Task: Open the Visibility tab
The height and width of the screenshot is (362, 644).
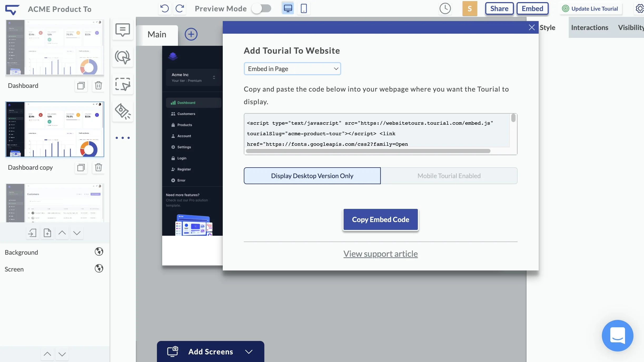Action: (x=631, y=28)
